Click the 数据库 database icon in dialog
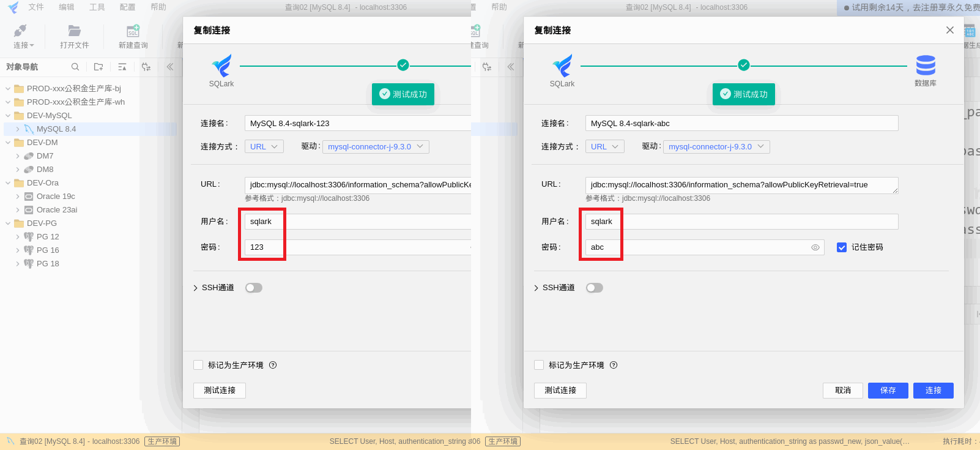Image resolution: width=980 pixels, height=450 pixels. pyautogui.click(x=926, y=65)
